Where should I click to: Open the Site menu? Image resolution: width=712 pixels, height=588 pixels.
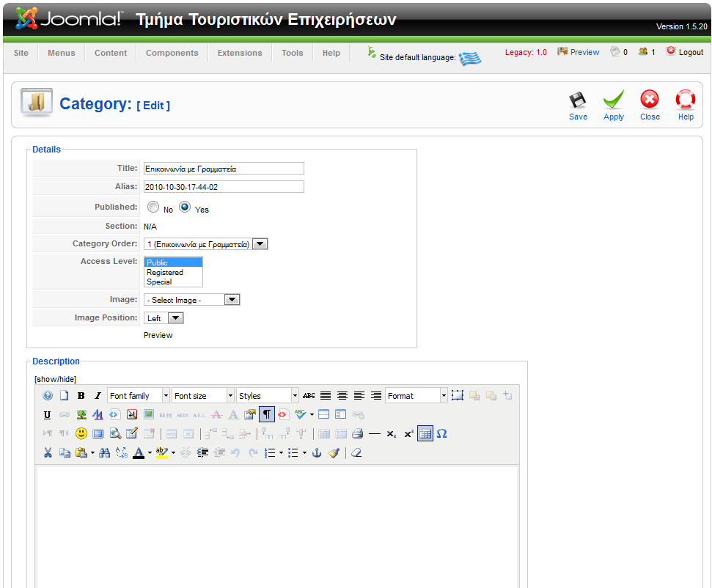(x=21, y=53)
